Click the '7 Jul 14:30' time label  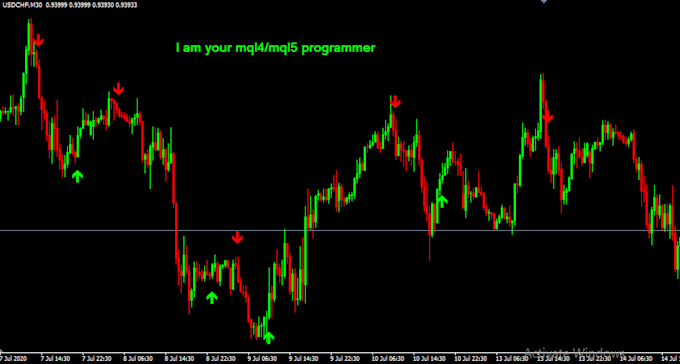click(x=55, y=359)
